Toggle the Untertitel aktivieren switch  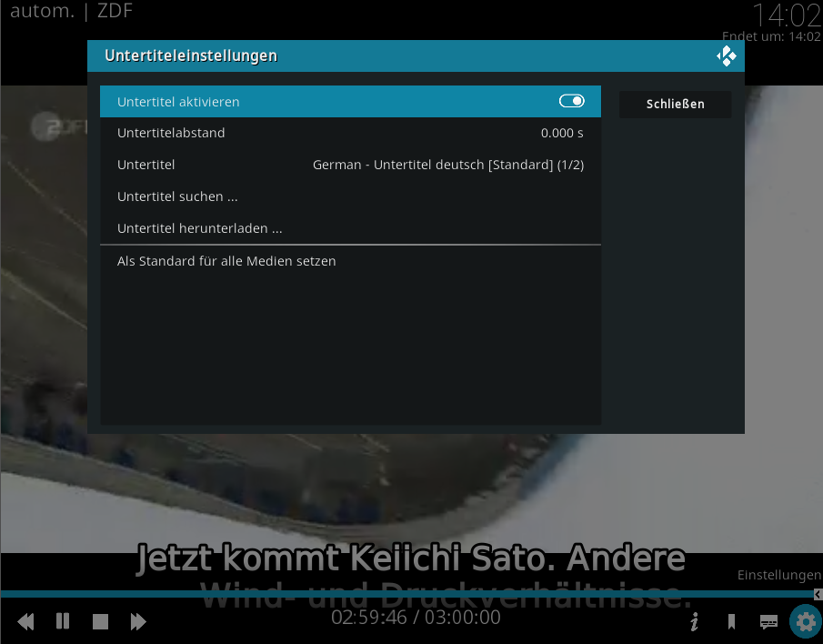(572, 101)
